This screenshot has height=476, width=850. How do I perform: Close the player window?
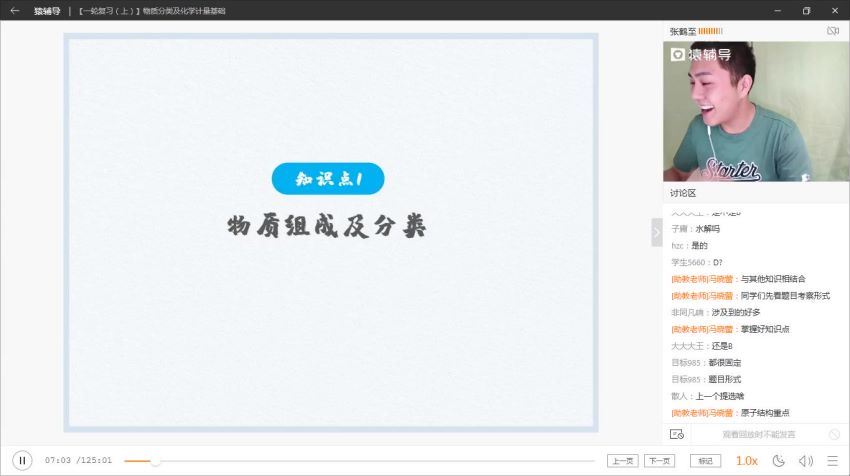835,10
